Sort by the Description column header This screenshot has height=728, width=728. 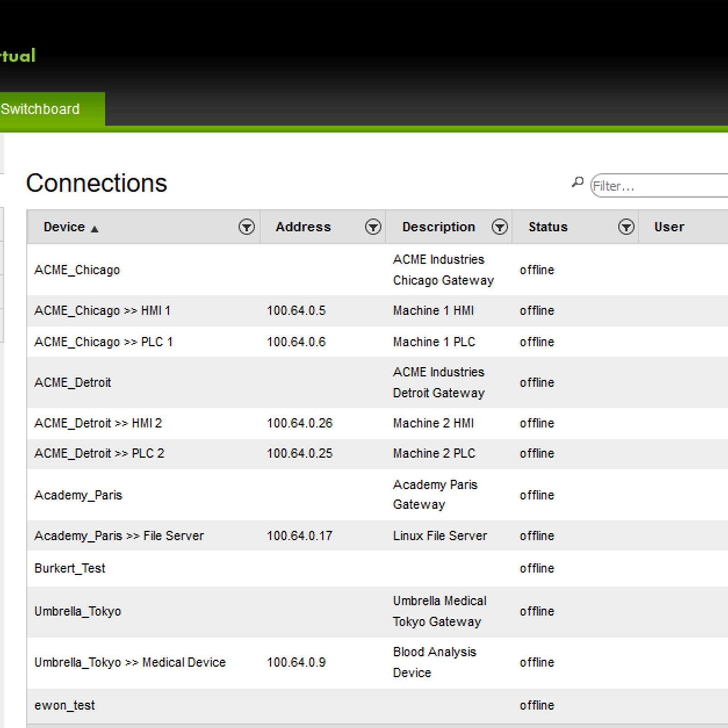point(439,227)
